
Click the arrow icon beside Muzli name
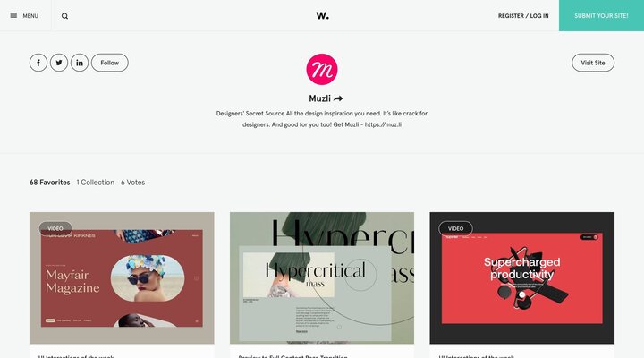point(338,98)
